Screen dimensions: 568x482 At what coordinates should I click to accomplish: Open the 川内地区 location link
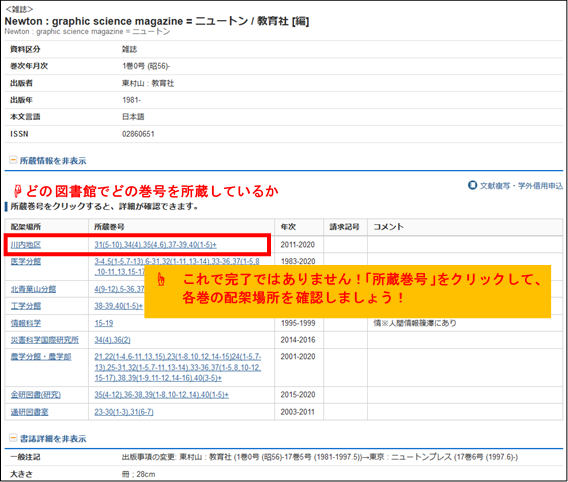26,245
